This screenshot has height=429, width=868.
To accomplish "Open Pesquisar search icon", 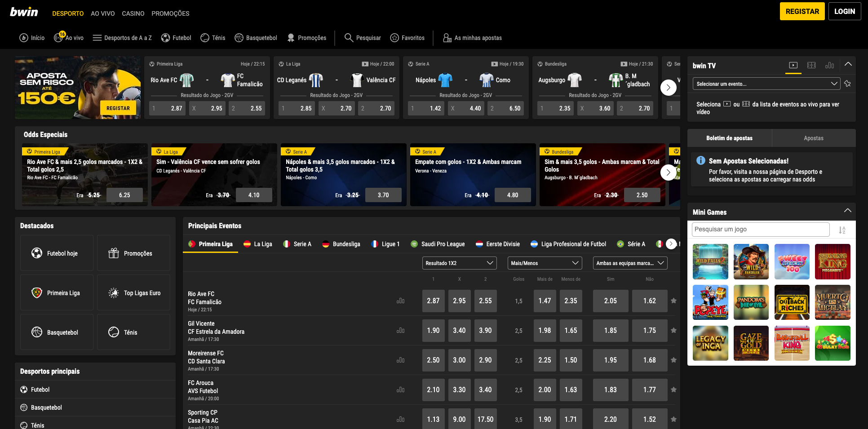I will [349, 38].
